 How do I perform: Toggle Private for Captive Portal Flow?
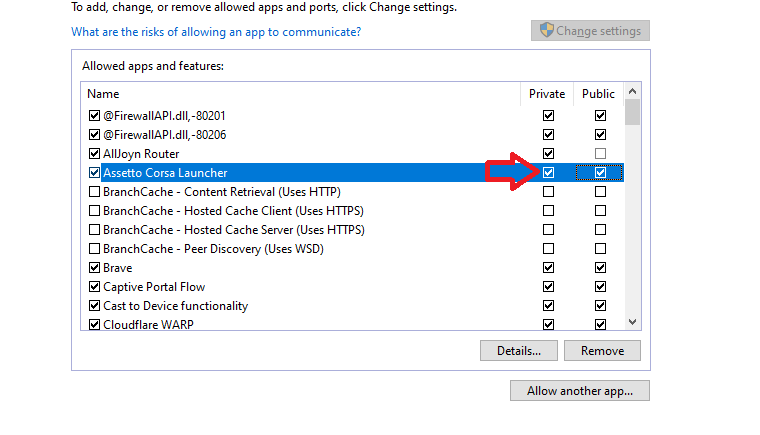pos(548,287)
